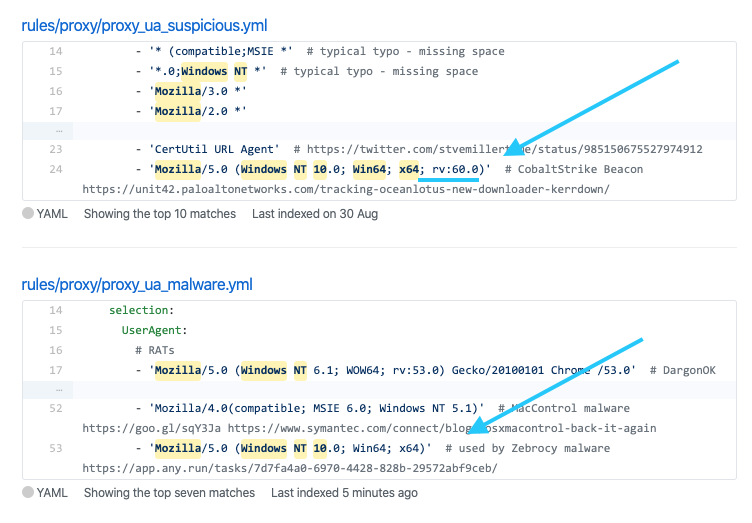
Task: Click the '(compatible;MSIE *' rule on line 14
Action: [221, 51]
